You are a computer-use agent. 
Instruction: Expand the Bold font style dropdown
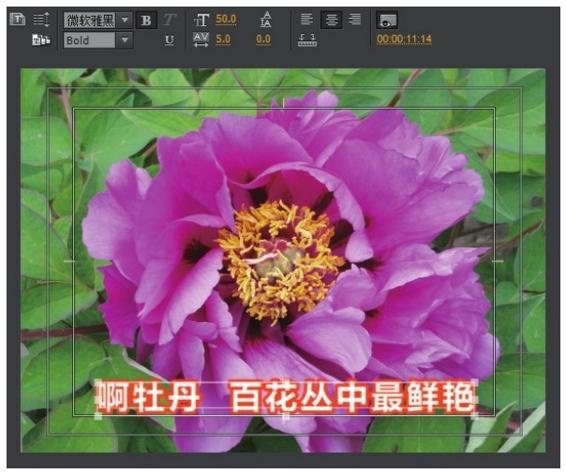[125, 40]
